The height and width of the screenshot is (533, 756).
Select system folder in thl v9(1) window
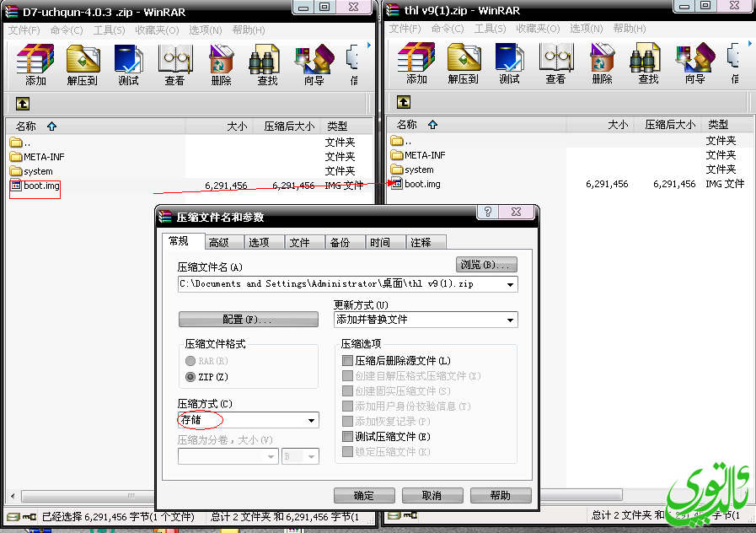[x=412, y=170]
